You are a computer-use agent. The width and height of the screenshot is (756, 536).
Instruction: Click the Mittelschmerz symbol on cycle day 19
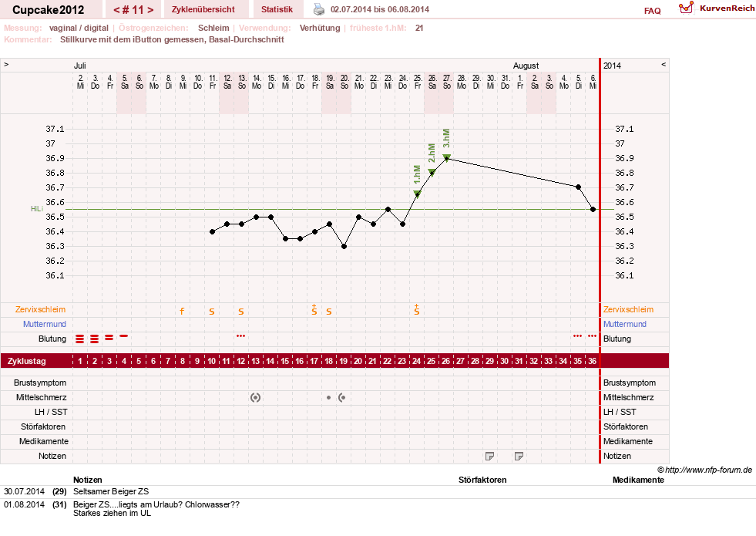pyautogui.click(x=342, y=397)
